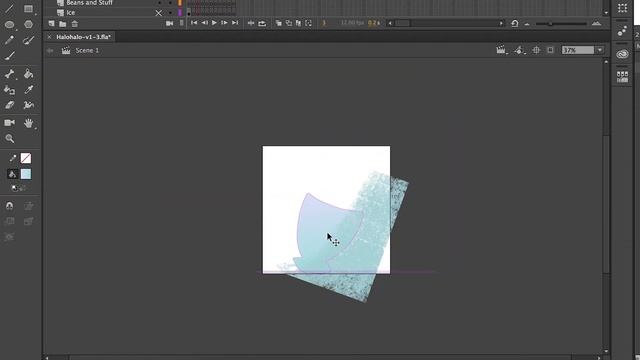Select the Pencil tool
Image resolution: width=640 pixels, height=360 pixels.
9,40
